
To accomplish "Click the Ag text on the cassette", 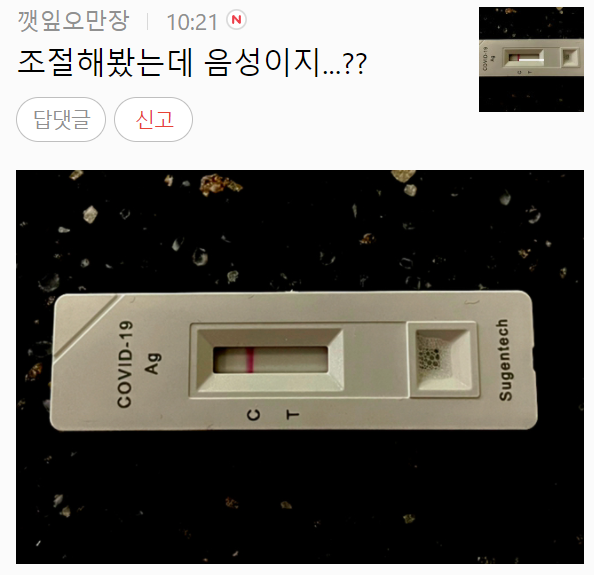I will click(x=153, y=364).
